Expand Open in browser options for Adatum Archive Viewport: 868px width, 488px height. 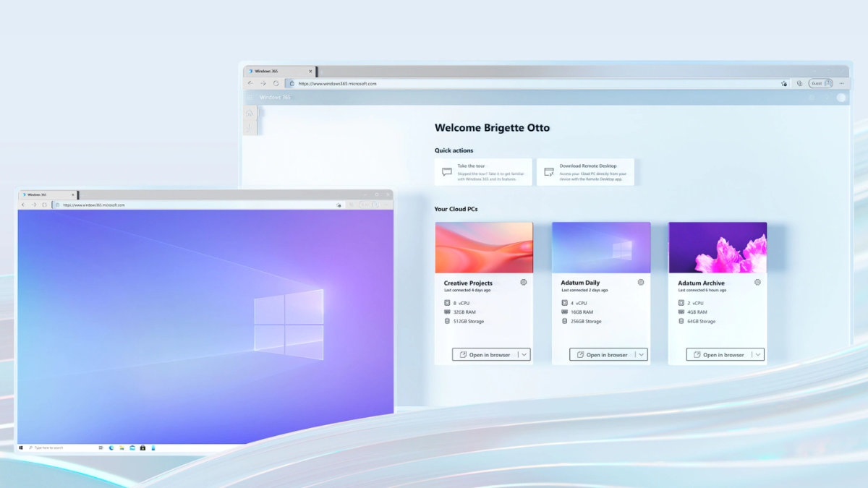tap(758, 355)
